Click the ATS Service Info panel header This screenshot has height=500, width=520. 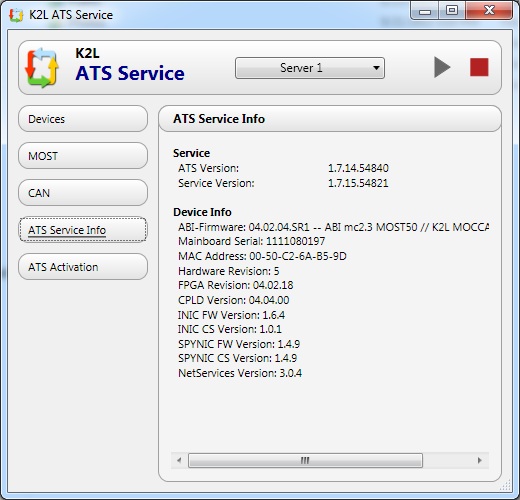coord(330,119)
